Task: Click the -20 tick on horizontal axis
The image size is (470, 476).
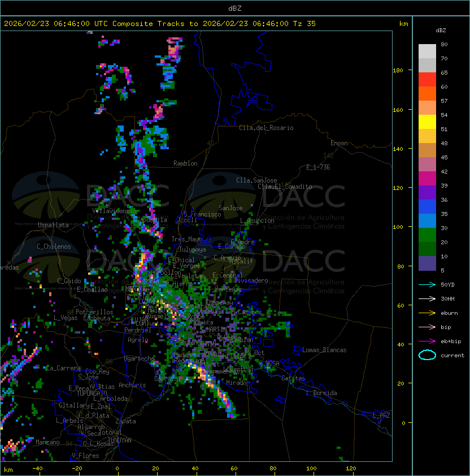Action: 77,469
